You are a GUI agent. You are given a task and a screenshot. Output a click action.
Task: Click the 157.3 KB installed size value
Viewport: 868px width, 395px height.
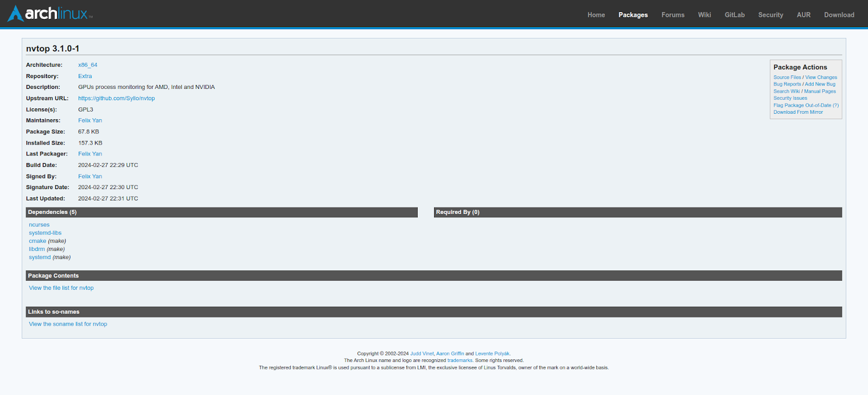90,144
